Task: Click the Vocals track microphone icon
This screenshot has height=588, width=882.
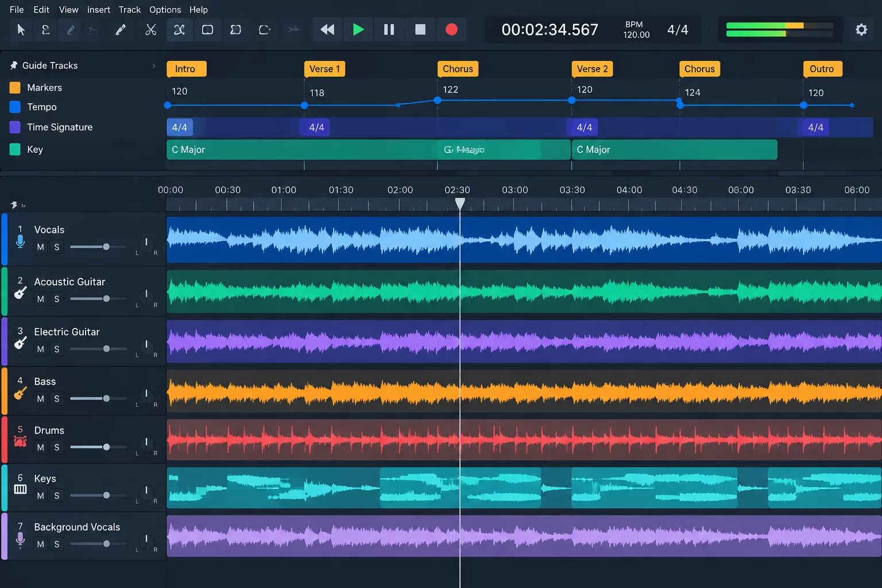Action: [x=20, y=242]
